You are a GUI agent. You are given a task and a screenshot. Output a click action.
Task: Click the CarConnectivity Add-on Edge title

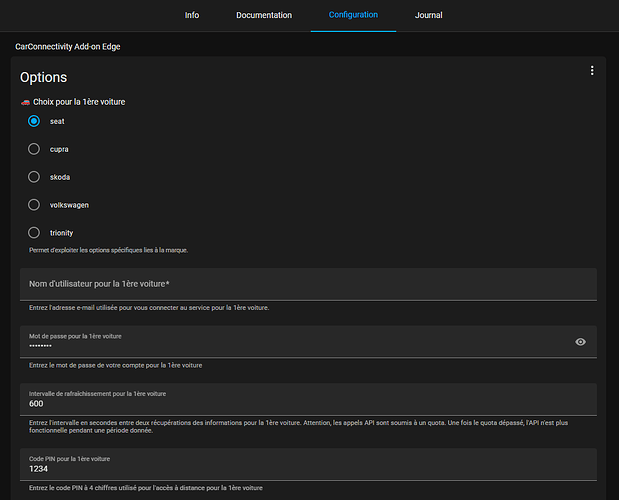(x=74, y=46)
